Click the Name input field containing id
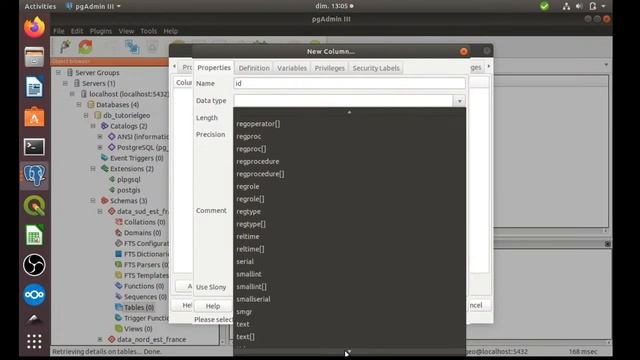 (x=349, y=83)
